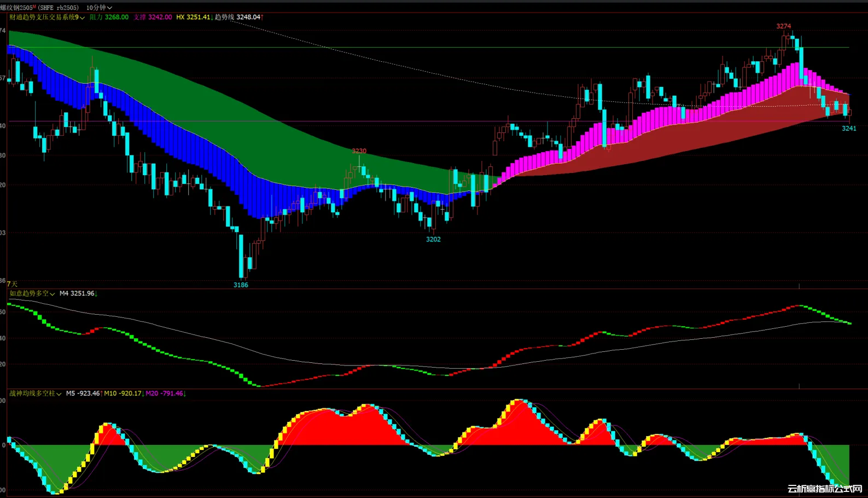Click the HX 3251.41 value label
The image size is (868, 498).
point(194,18)
